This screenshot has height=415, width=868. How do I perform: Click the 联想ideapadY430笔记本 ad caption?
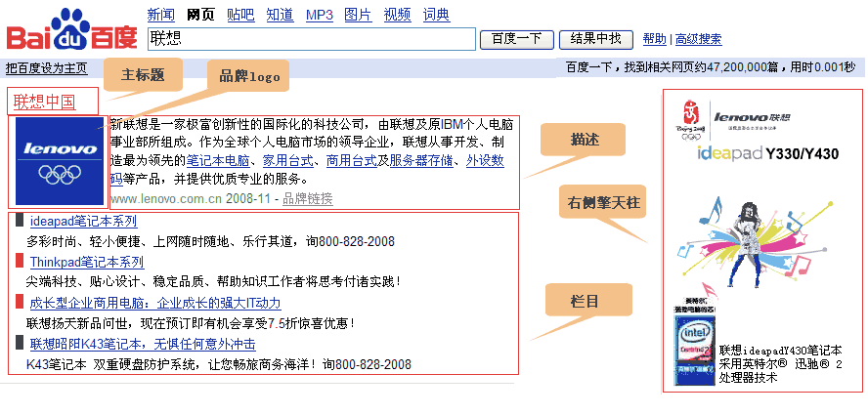[781, 364]
